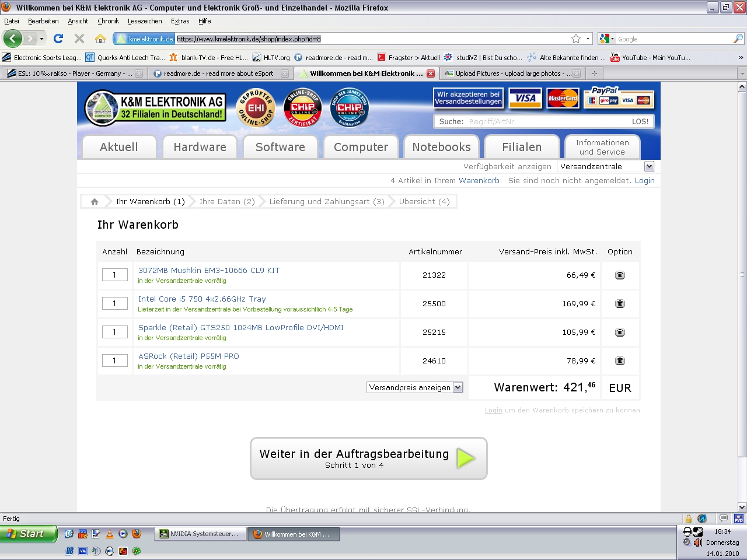Remove Intel Core i5 750 with trash icon
Image resolution: width=747 pixels, height=560 pixels.
tap(620, 303)
